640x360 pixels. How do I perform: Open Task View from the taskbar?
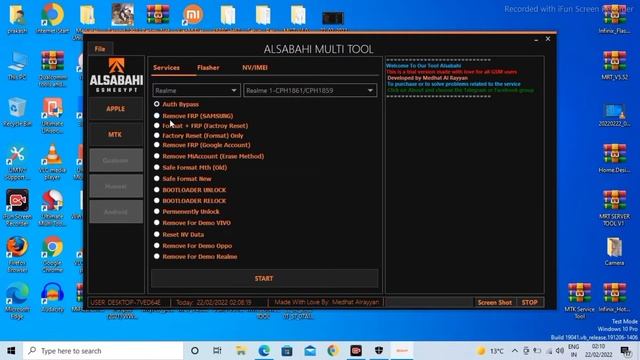tap(217, 351)
